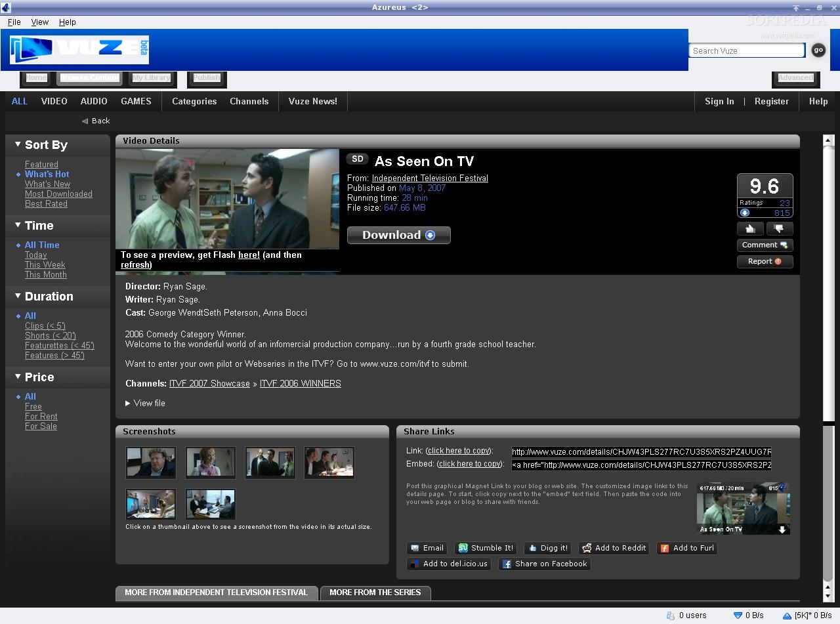Share on Facebook
Viewport: 840px width, 624px height.
tap(545, 564)
